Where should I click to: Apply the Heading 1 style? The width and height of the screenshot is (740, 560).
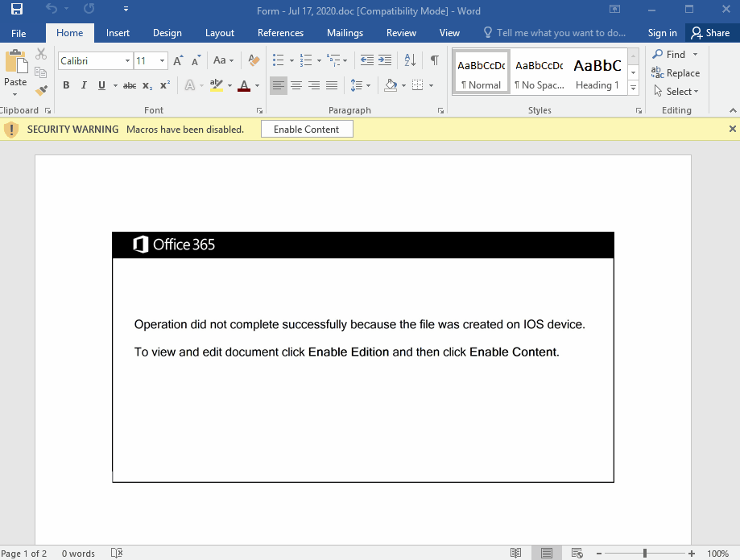click(597, 72)
